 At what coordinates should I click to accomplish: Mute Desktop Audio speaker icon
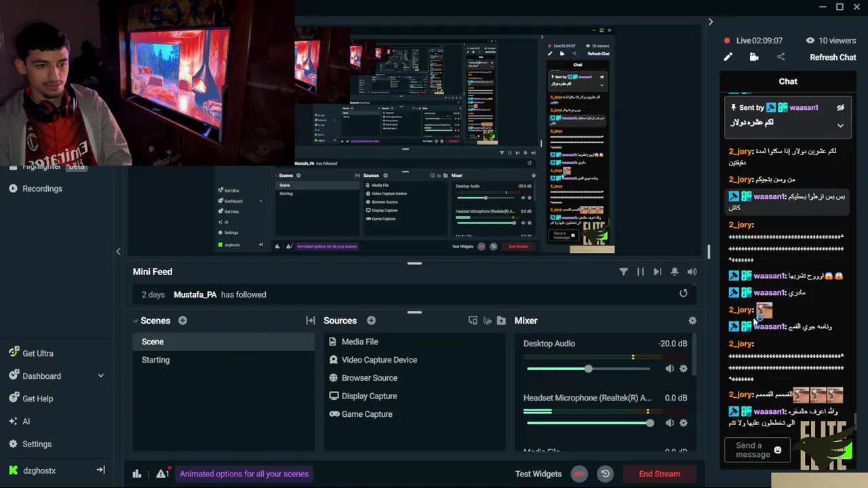pyautogui.click(x=669, y=369)
